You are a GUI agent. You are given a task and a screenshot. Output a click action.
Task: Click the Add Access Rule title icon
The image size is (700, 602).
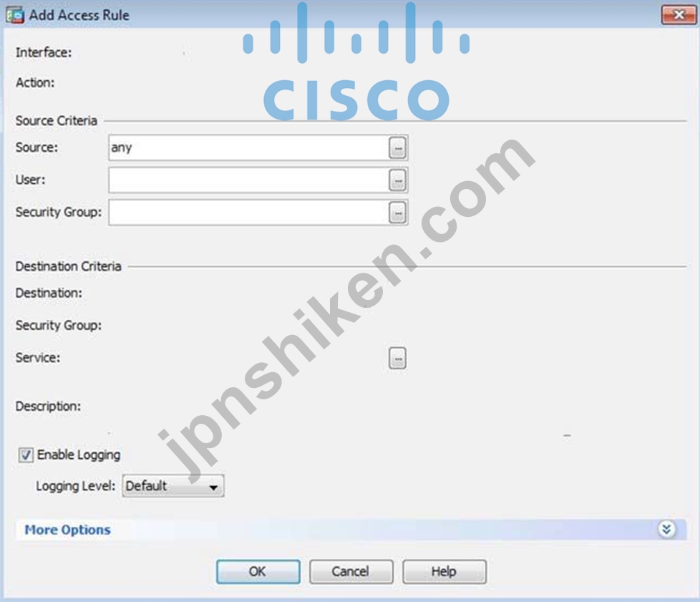click(15, 15)
